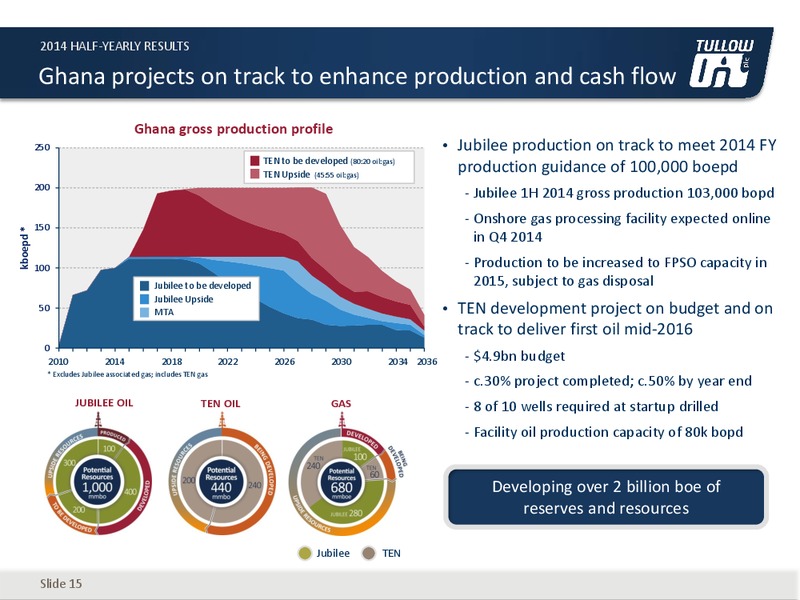
Task: Click the 'Developing over 2 billion boe' callout box
Action: point(606,497)
